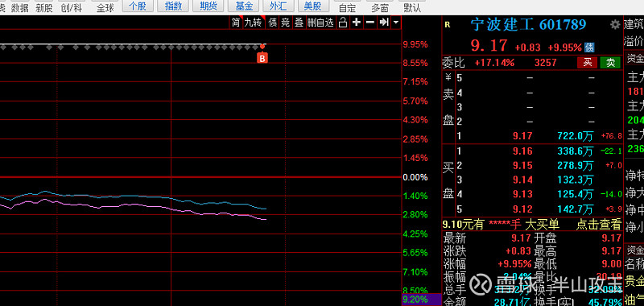Viewport: 644px width, 306px height.
Task: Select the 外汇 tab
Action: point(279,6)
